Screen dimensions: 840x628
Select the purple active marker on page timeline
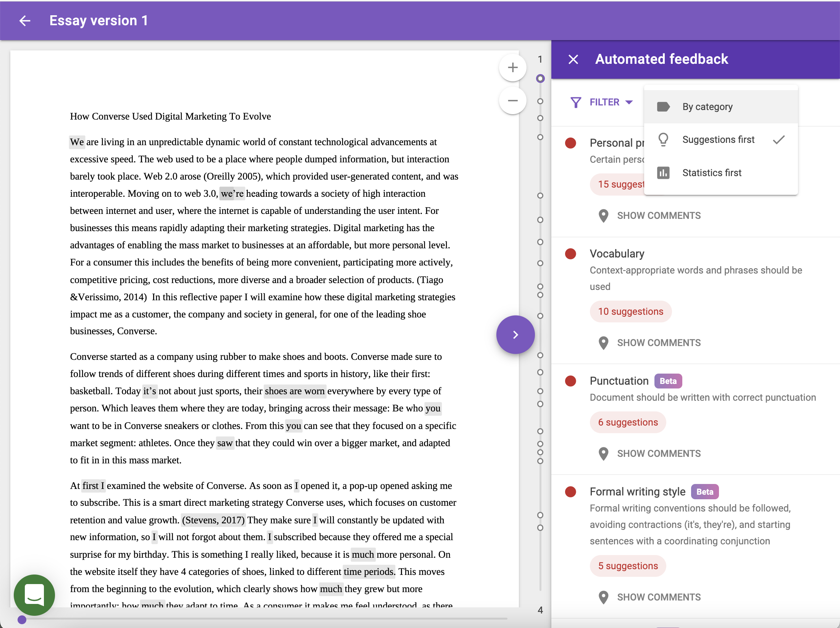(x=540, y=78)
